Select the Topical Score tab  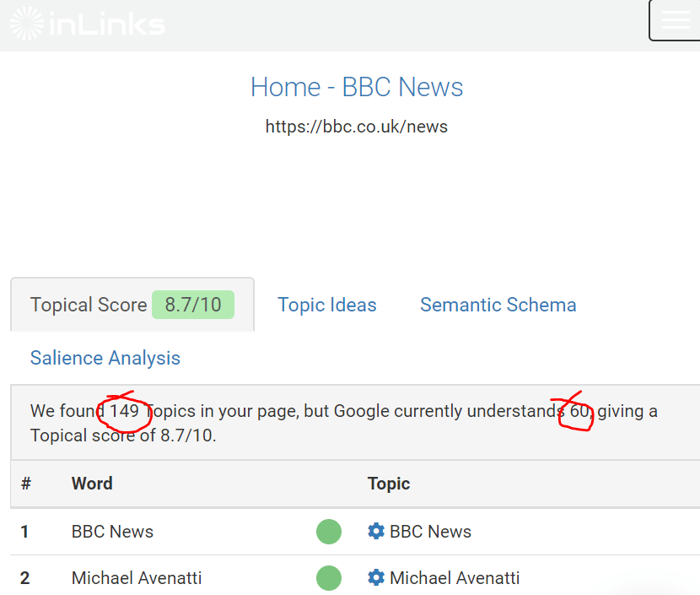(x=132, y=305)
